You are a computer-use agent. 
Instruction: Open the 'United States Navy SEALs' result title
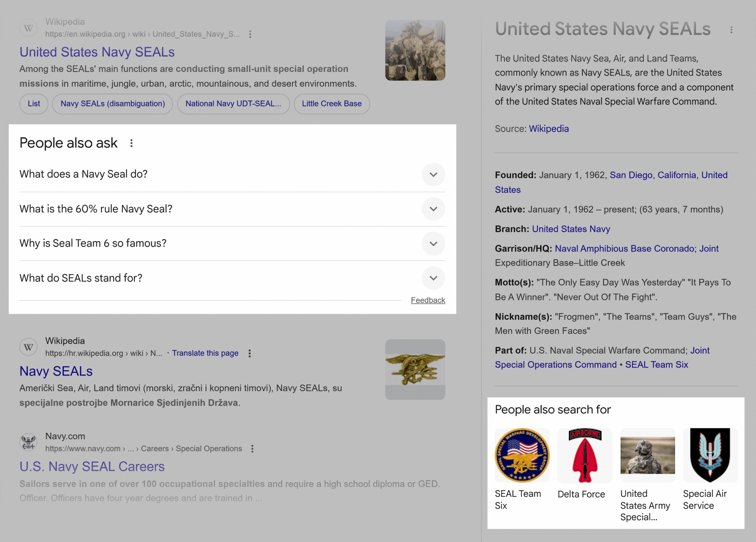pyautogui.click(x=97, y=52)
